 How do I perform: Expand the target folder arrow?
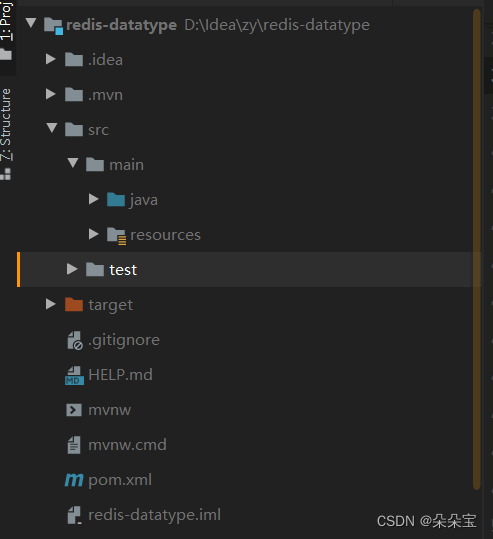[51, 304]
